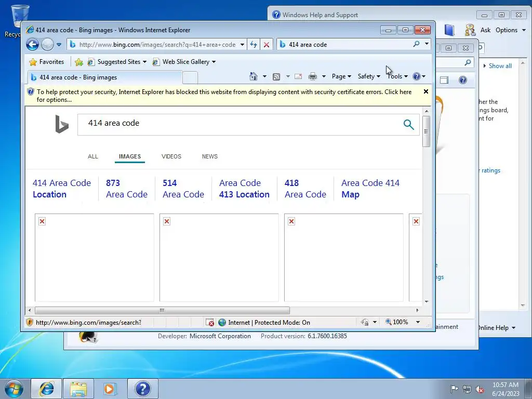The image size is (532, 399).
Task: Click the Refresh page icon
Action: [x=254, y=45]
